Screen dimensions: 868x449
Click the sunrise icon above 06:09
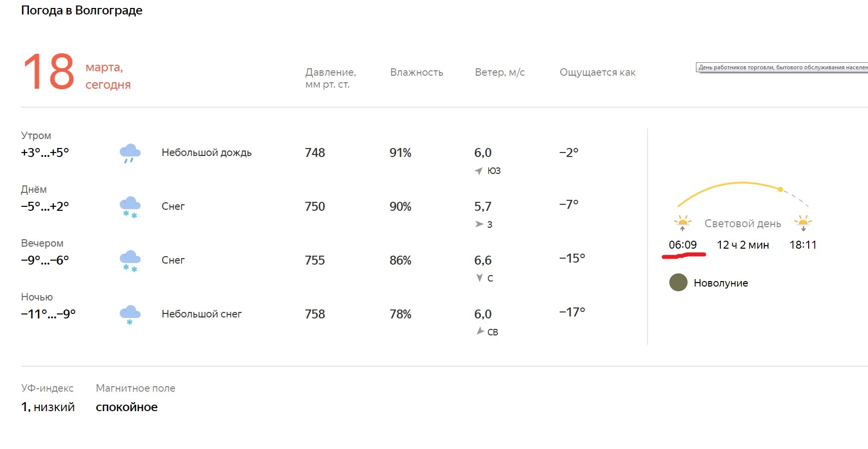click(x=682, y=222)
